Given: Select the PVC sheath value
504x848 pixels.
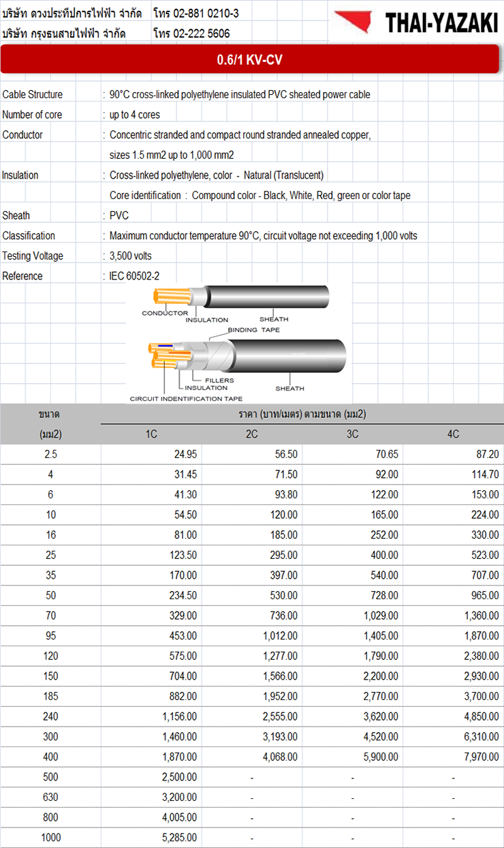Looking at the screenshot, I should click(119, 215).
